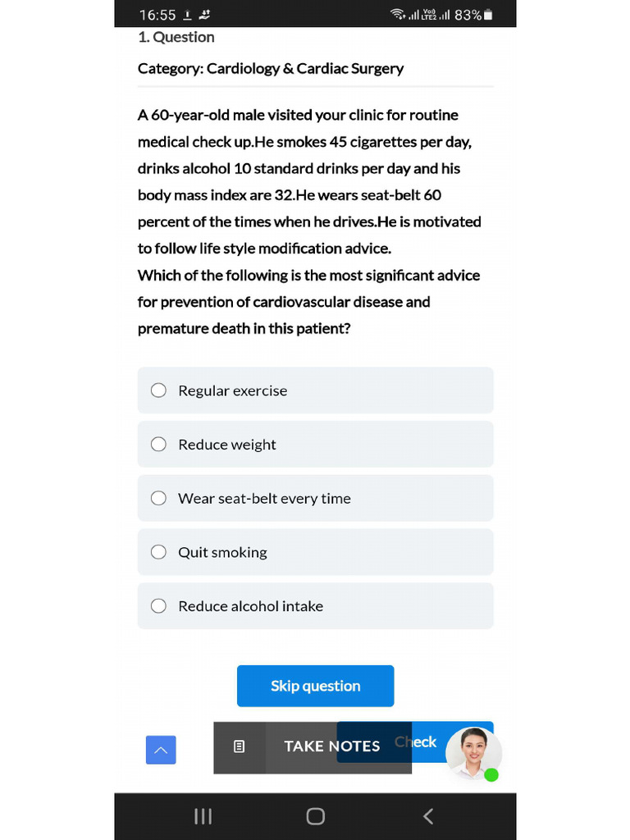Tap the Category: Cardiology & Cardiac Surgery heading

click(271, 69)
